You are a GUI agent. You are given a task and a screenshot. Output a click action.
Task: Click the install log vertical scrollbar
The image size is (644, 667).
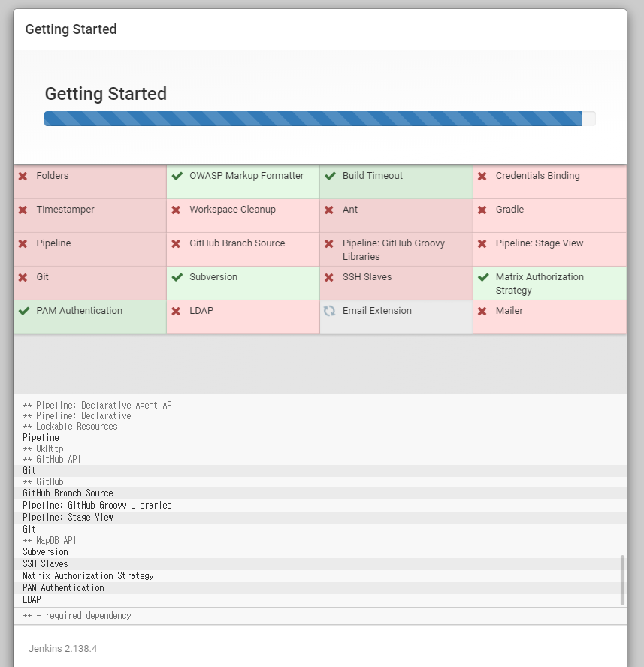pos(623,580)
